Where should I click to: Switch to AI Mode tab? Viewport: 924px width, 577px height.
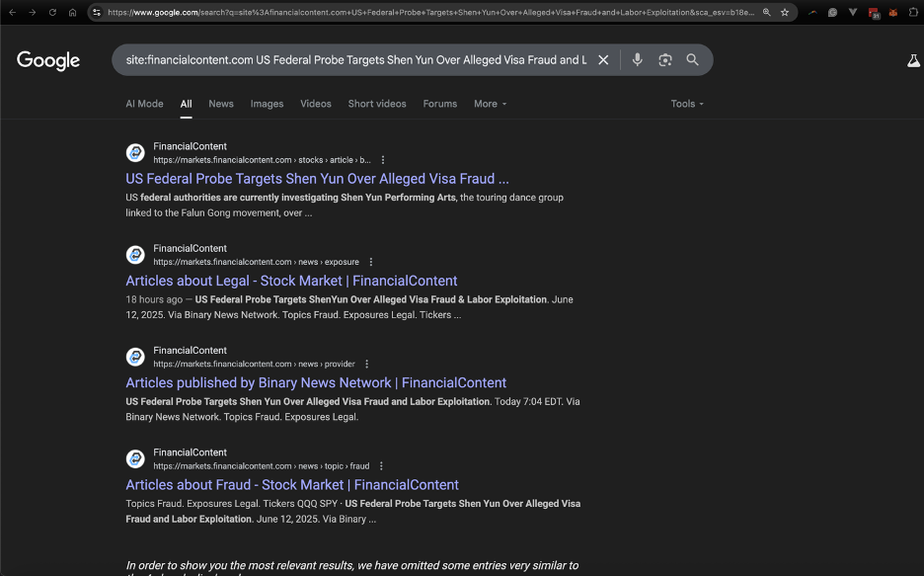[144, 104]
